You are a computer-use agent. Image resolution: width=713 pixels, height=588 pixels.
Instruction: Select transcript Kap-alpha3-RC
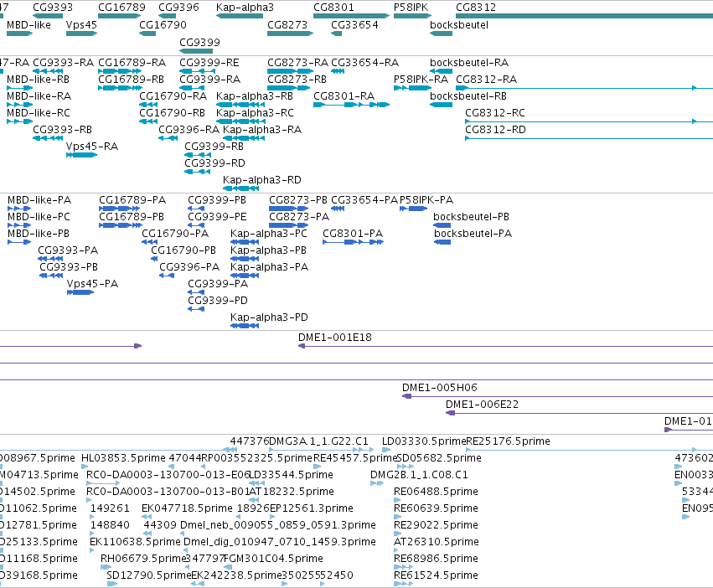pos(255,113)
